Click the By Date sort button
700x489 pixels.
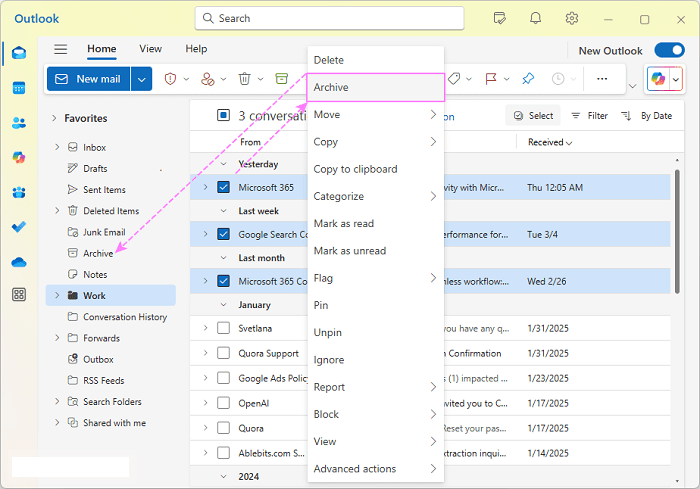[x=646, y=116]
